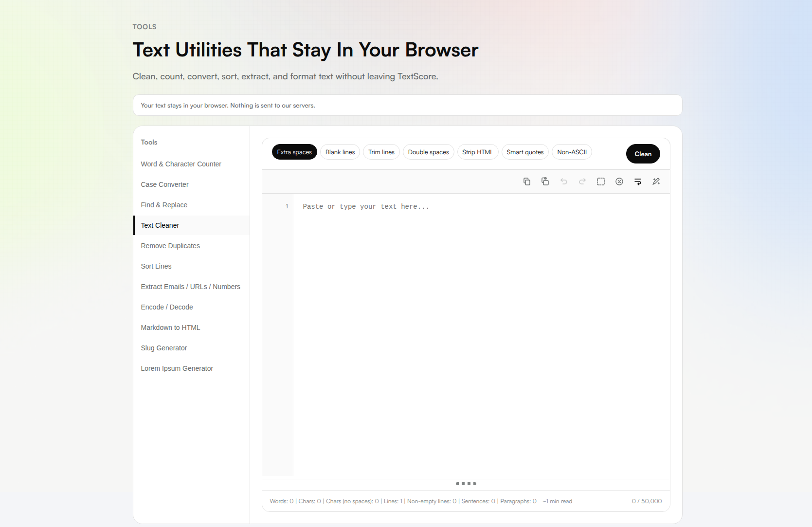Click the paste from clipboard icon
812x527 pixels.
[545, 182]
